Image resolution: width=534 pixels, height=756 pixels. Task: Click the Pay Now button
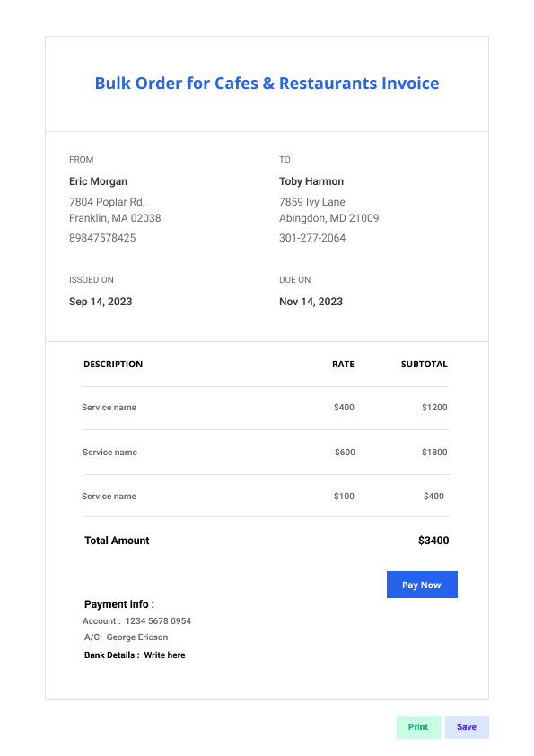pos(422,585)
